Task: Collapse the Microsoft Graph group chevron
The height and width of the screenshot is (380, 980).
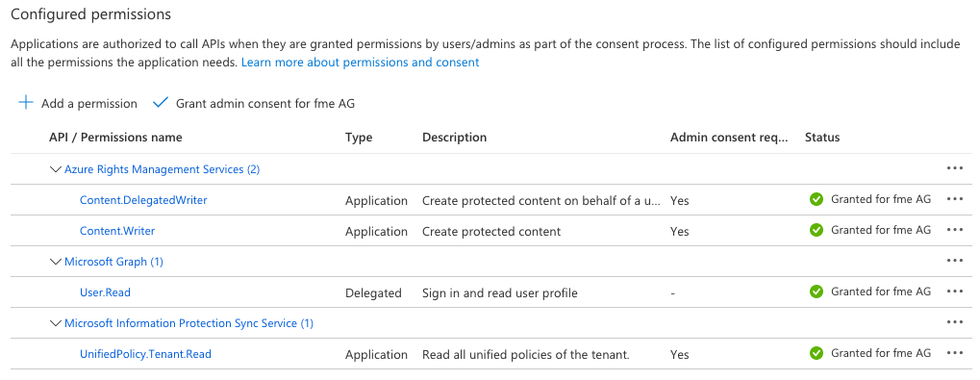Action: point(56,262)
